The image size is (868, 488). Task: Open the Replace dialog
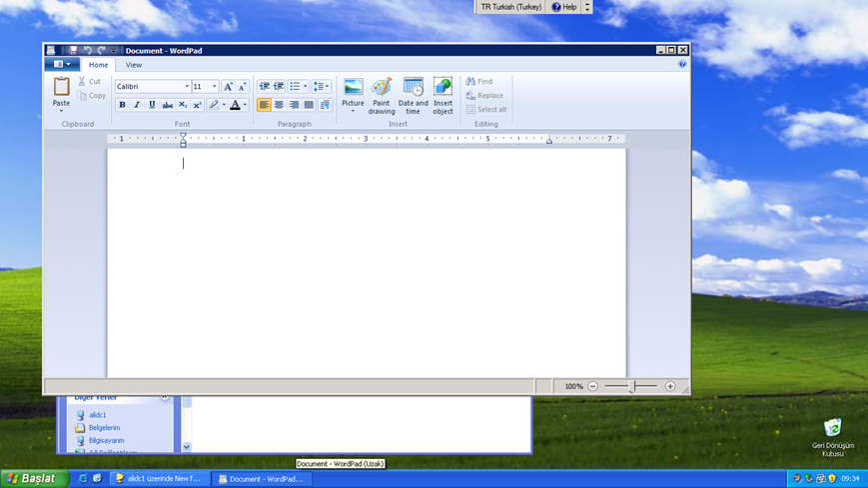pos(484,96)
